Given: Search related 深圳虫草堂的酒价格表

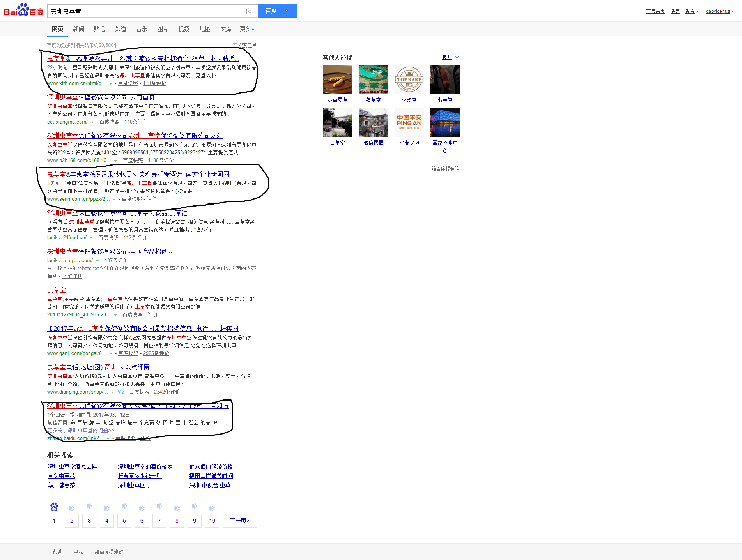Looking at the screenshot, I should (145, 466).
